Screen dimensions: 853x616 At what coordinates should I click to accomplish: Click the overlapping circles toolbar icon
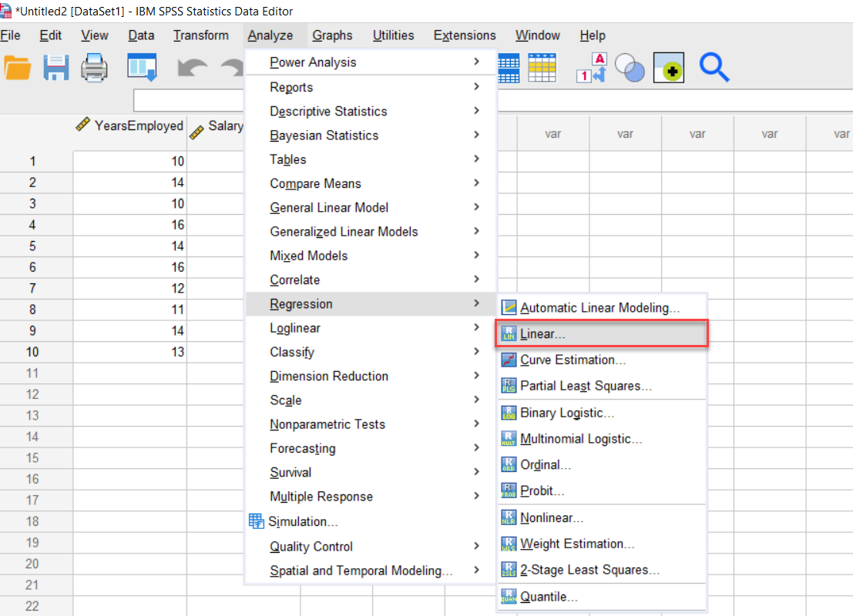point(630,68)
